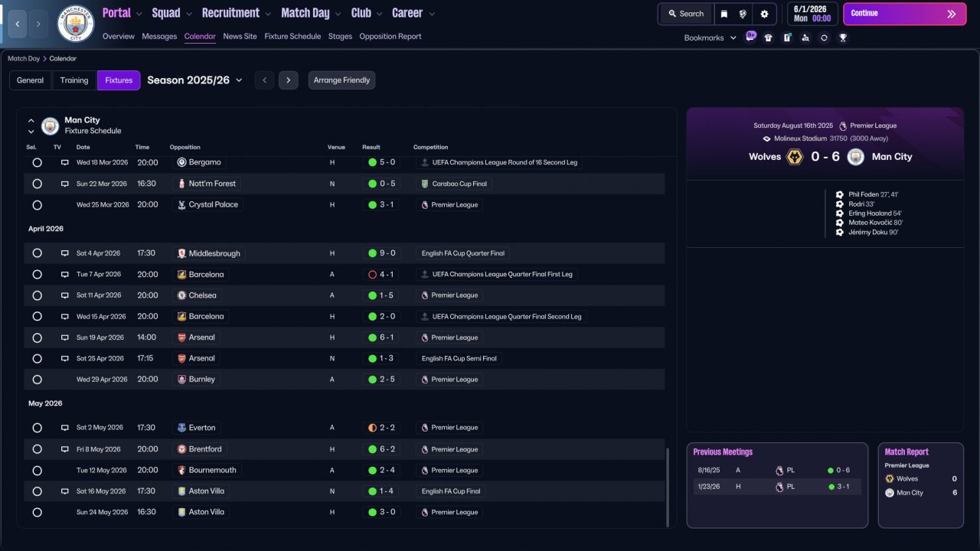Open the Match Report panel
The width and height of the screenshot is (980, 551).
click(x=920, y=485)
